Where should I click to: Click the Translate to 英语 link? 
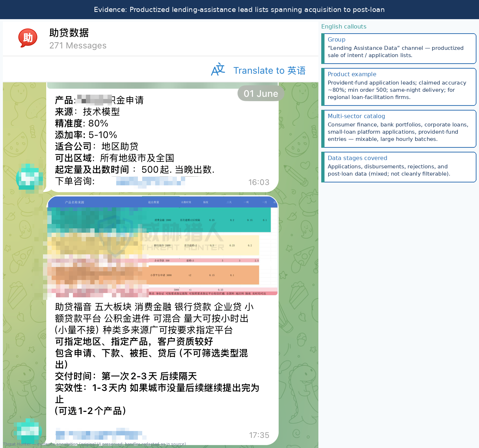tap(269, 70)
